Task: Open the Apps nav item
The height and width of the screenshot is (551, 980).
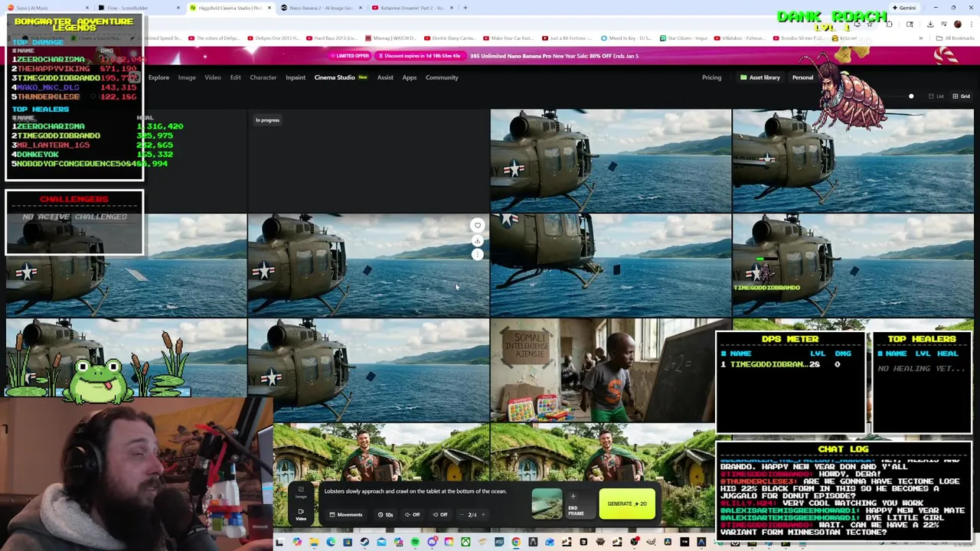Action: click(x=410, y=77)
